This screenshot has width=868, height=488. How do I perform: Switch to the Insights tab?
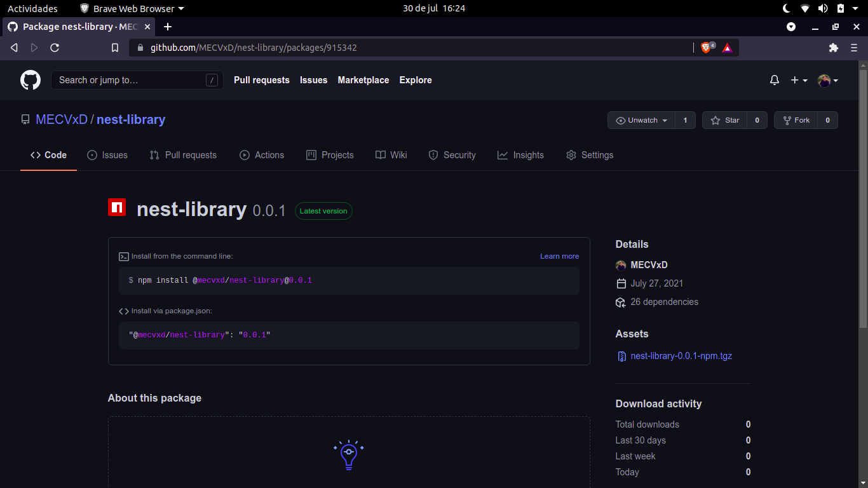point(520,155)
